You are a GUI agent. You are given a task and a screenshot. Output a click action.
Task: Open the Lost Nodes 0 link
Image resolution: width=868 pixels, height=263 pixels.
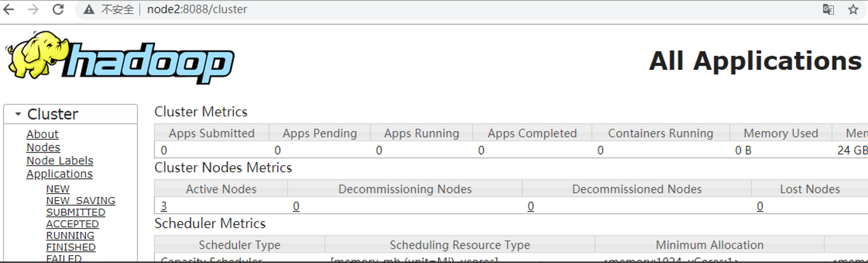pyautogui.click(x=760, y=206)
